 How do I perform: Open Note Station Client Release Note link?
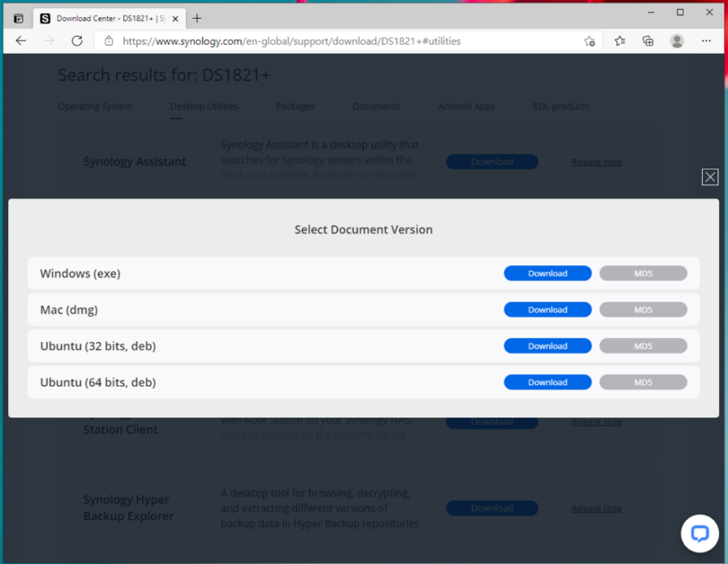pyautogui.click(x=596, y=422)
